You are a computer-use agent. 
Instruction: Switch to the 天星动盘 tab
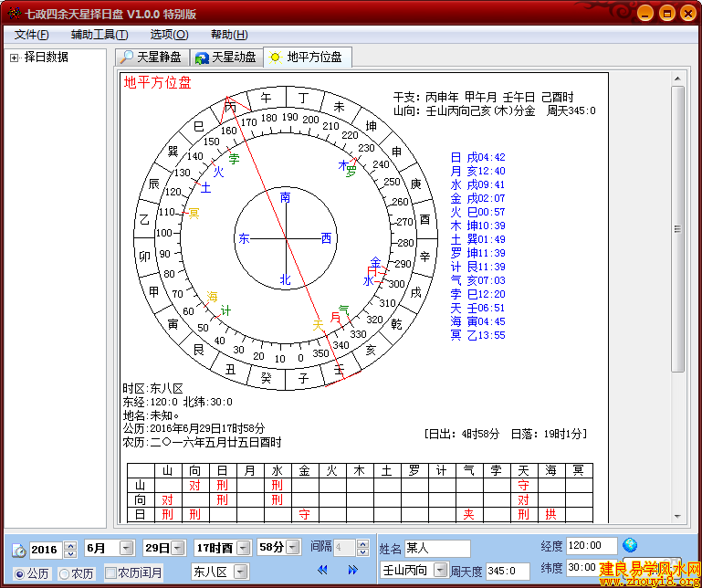tap(227, 58)
